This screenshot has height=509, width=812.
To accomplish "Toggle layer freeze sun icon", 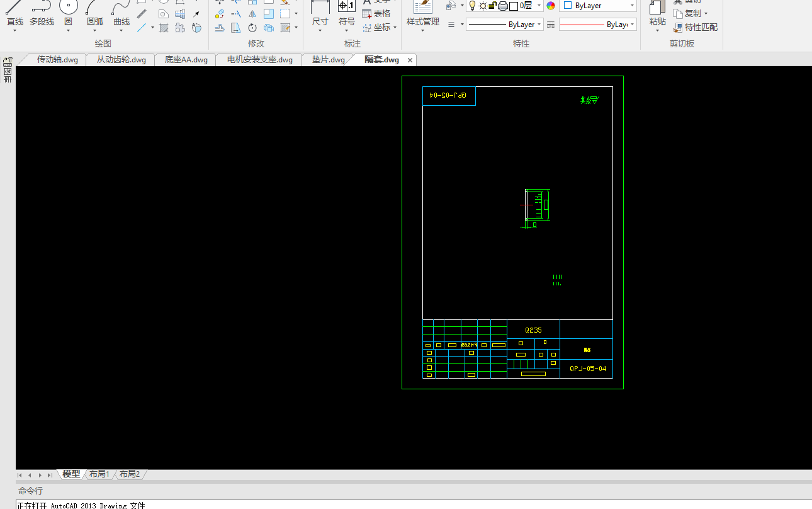I will [x=483, y=6].
